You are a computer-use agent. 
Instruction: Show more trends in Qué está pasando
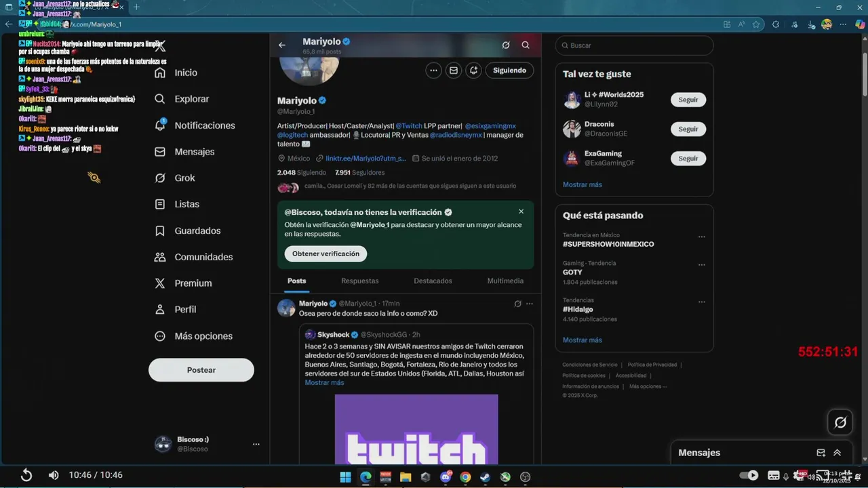click(583, 340)
